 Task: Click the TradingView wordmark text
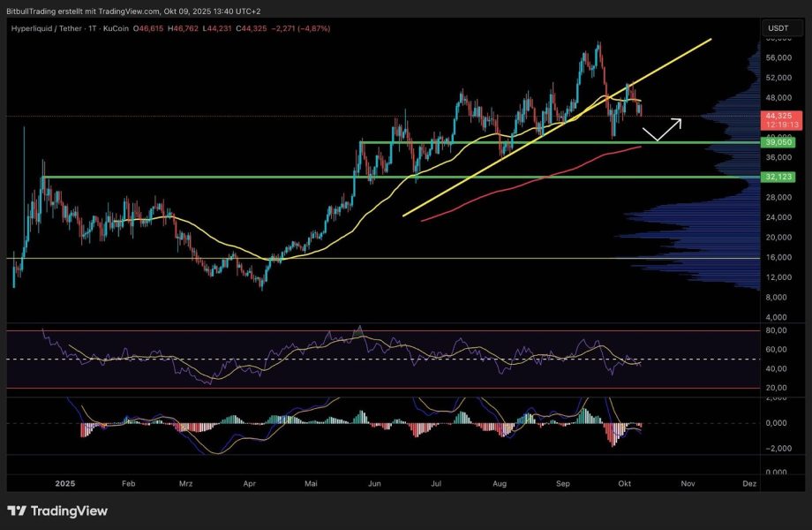[x=69, y=511]
